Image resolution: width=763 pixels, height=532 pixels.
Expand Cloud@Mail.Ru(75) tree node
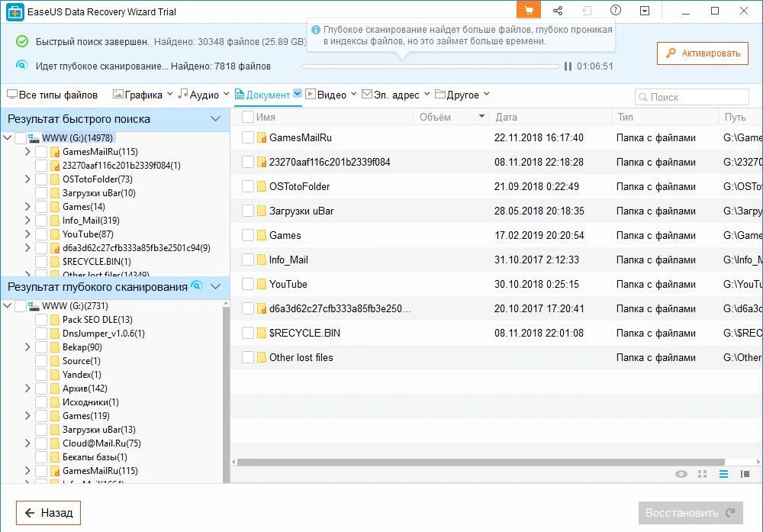(27, 443)
